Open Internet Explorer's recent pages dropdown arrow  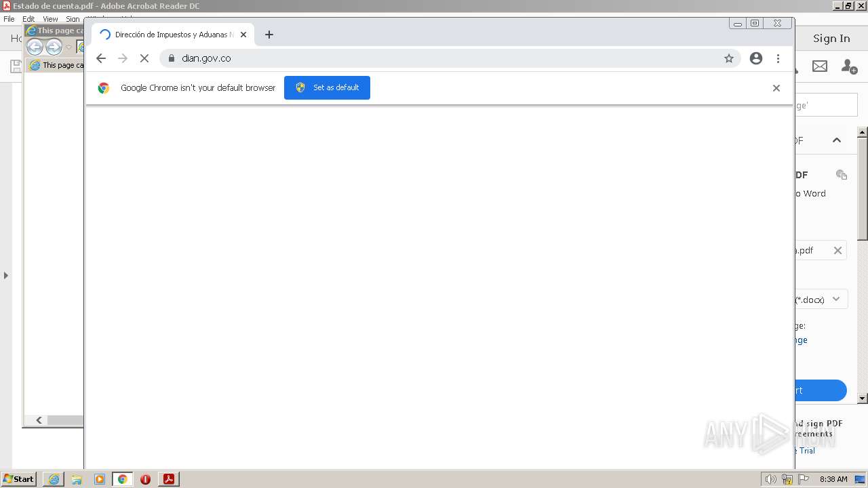[68, 47]
